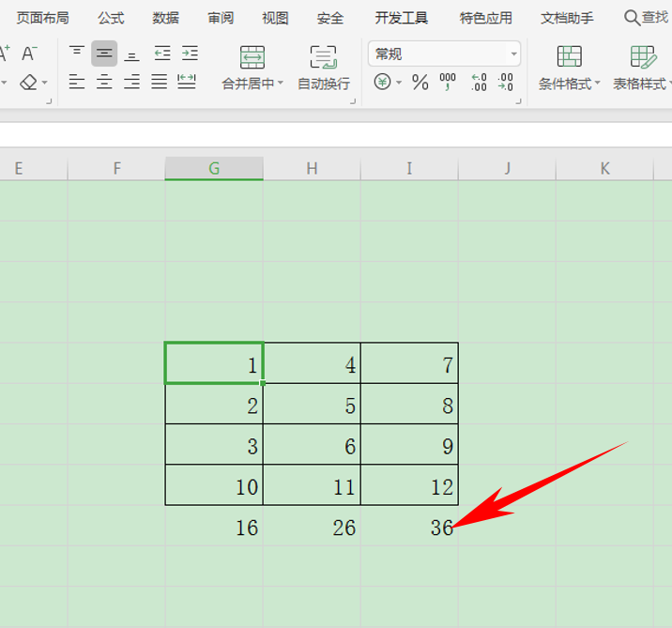Open the 开发工具 tab
The height and width of the screenshot is (628, 672).
401,18
